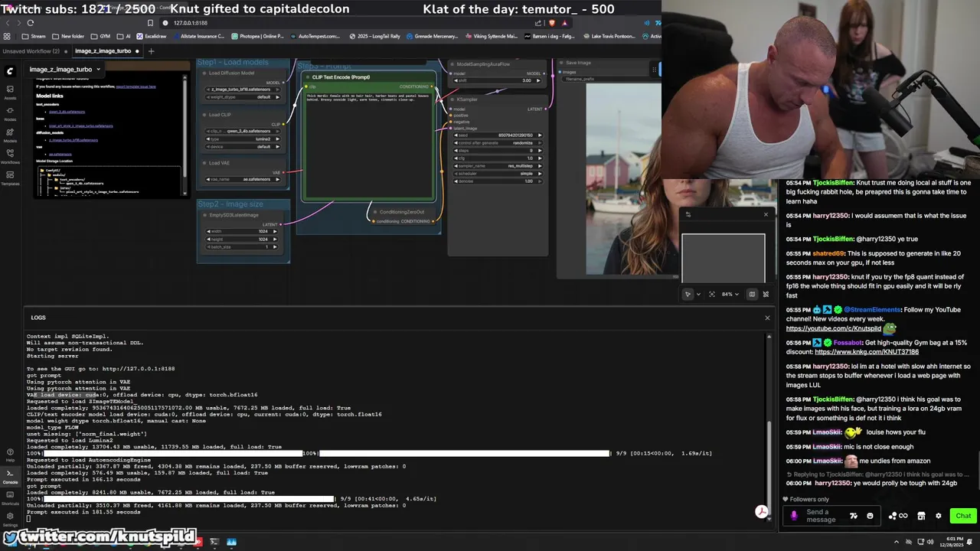Screen dimensions: 980x551
Task: Open Help from the left sidebar
Action: click(10, 455)
